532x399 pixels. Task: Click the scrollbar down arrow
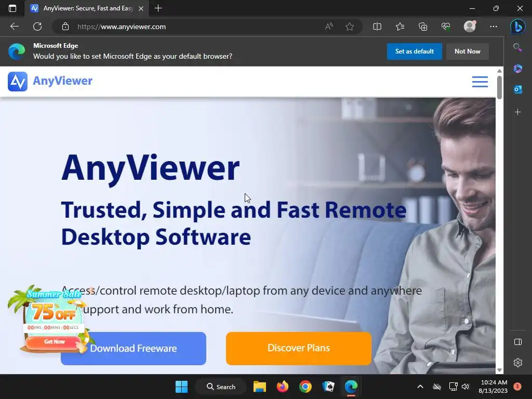[x=499, y=370]
